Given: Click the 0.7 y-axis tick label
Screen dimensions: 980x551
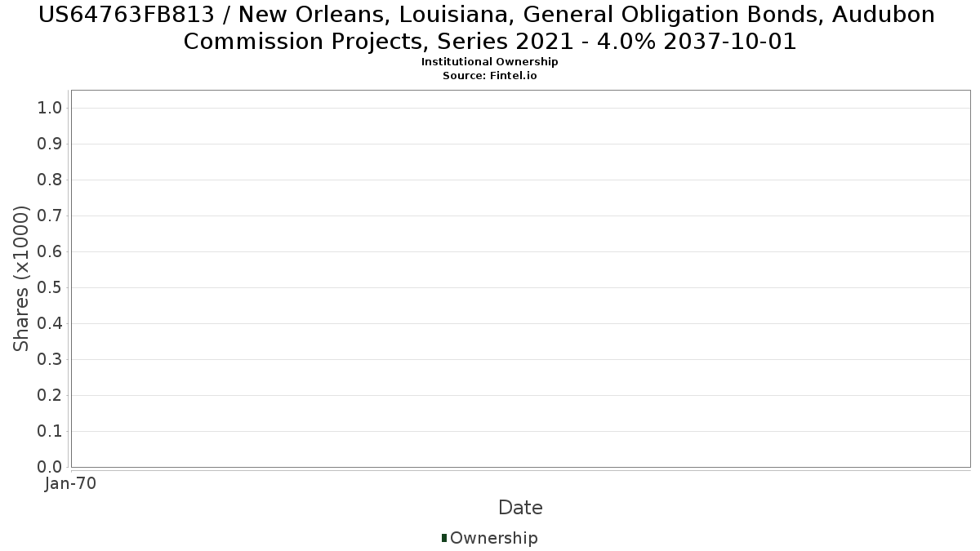Looking at the screenshot, I should (51, 216).
